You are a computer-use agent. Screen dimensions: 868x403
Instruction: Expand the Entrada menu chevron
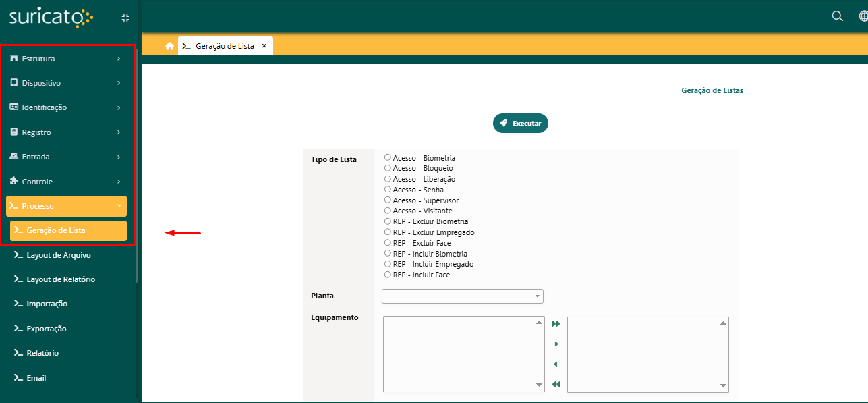click(x=119, y=157)
